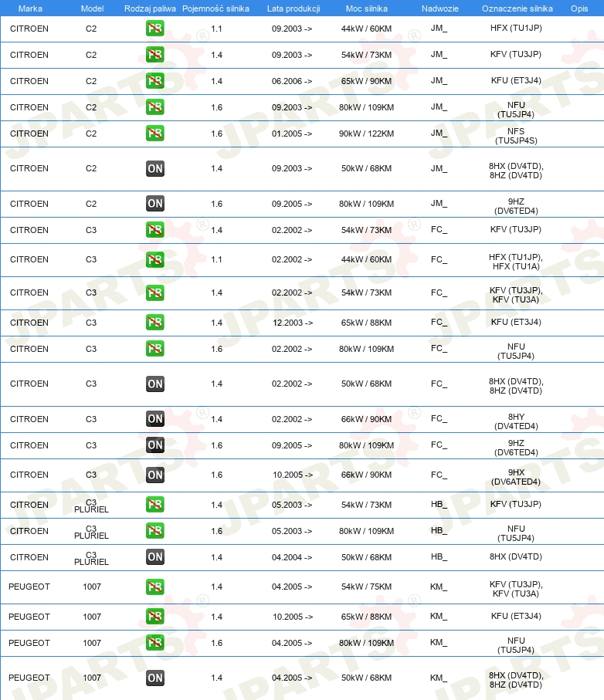Click 9HZ (DV6TED4) code in C2 row
This screenshot has height=700, width=604.
(516, 206)
